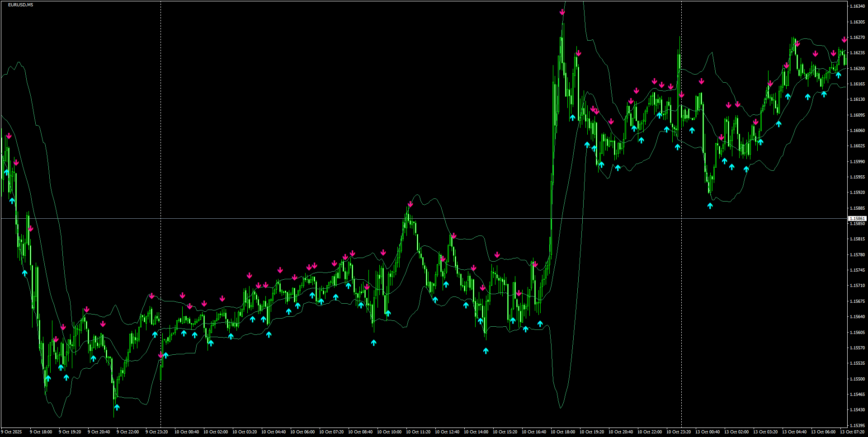The image size is (868, 437).
Task: Click the pink sell arrow near 10 Oct 12:40
Action: [454, 235]
